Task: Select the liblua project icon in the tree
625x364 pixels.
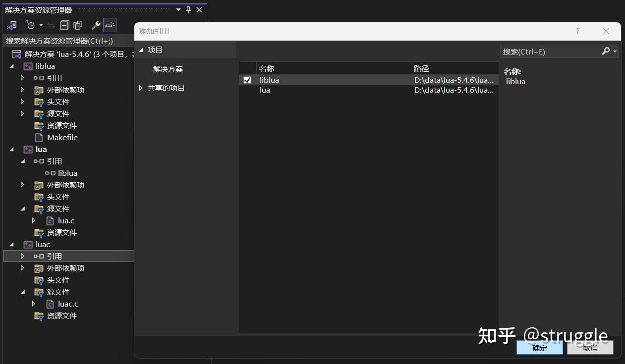Action: (28, 66)
